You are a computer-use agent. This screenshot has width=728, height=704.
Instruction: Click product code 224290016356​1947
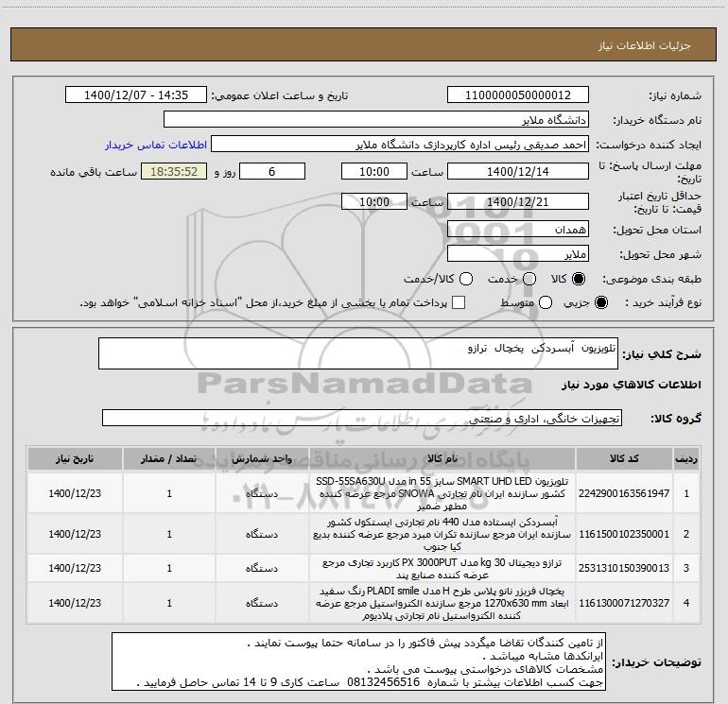(x=624, y=493)
